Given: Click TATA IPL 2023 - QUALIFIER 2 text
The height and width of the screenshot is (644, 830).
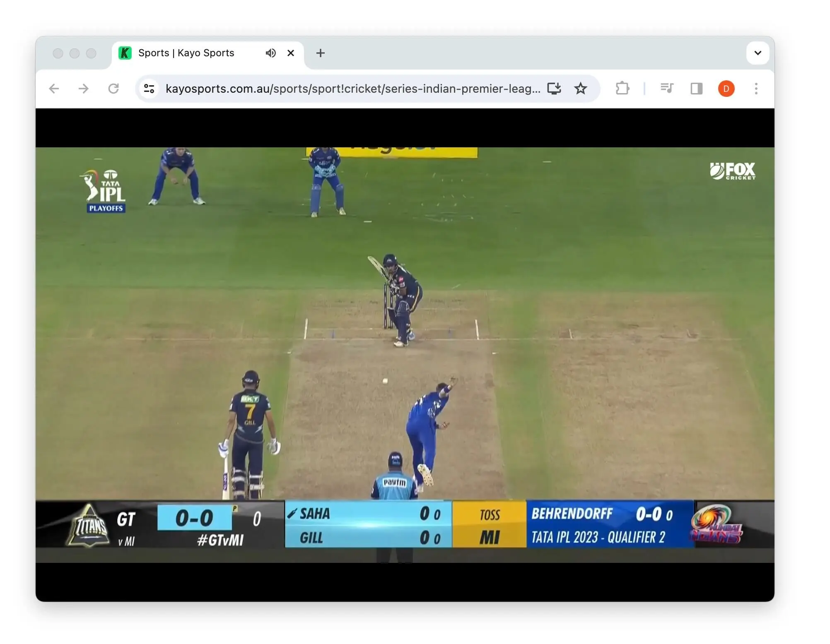Looking at the screenshot, I should [598, 537].
